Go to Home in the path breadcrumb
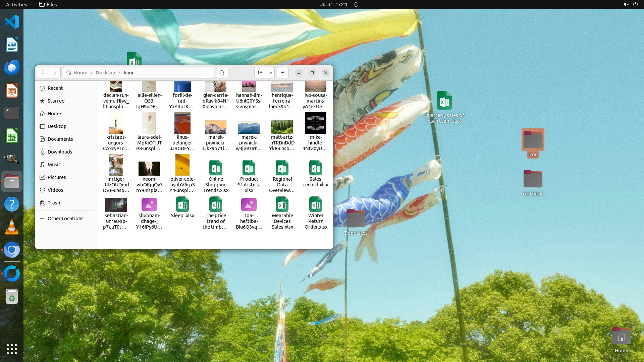The height and width of the screenshot is (362, 644). click(80, 73)
